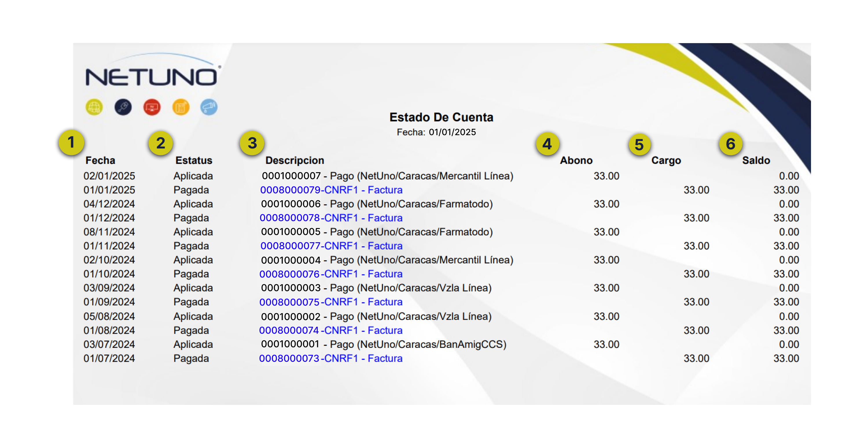Select the BanAmigCCS payment 0001000001 description
This screenshot has height=448, width=868.
(384, 344)
